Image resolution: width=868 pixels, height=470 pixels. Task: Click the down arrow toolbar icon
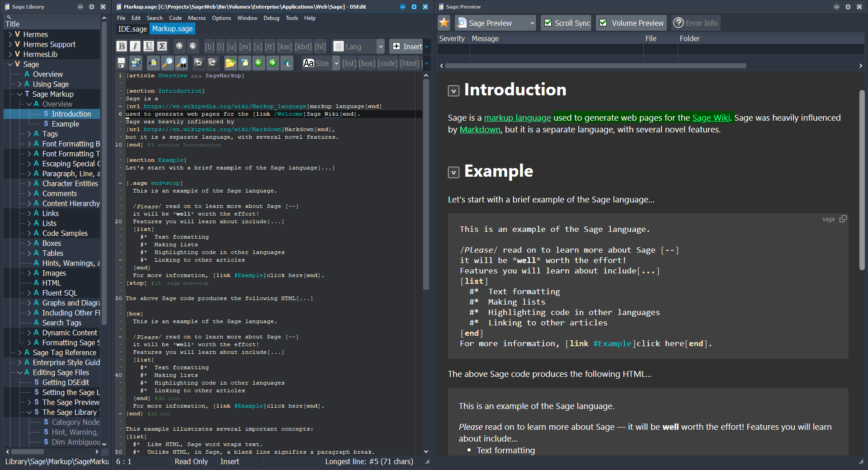(193, 46)
